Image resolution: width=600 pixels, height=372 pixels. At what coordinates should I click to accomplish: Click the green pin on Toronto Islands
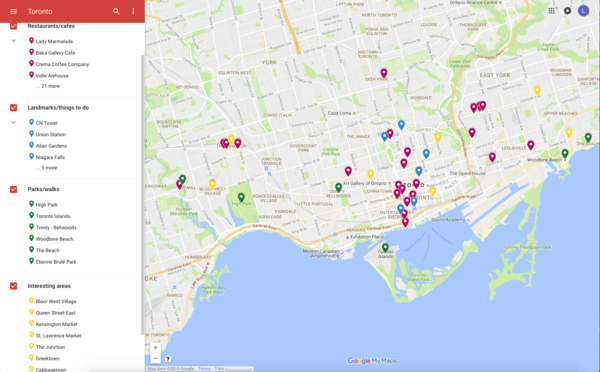[385, 248]
